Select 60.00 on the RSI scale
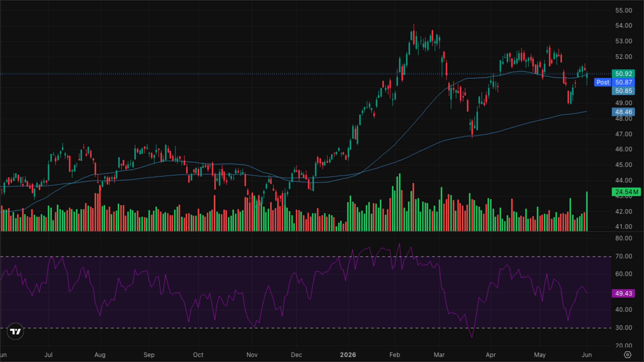 [x=624, y=274]
